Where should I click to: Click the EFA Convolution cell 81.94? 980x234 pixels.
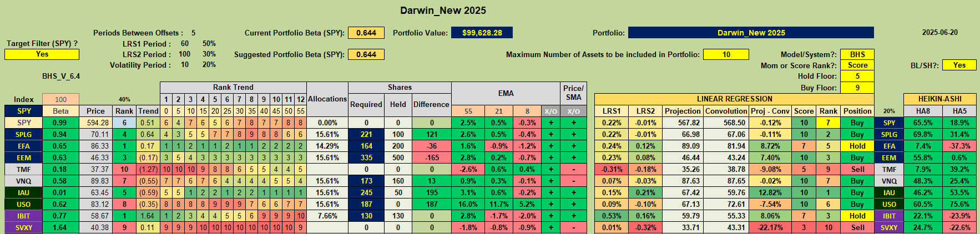[726, 146]
